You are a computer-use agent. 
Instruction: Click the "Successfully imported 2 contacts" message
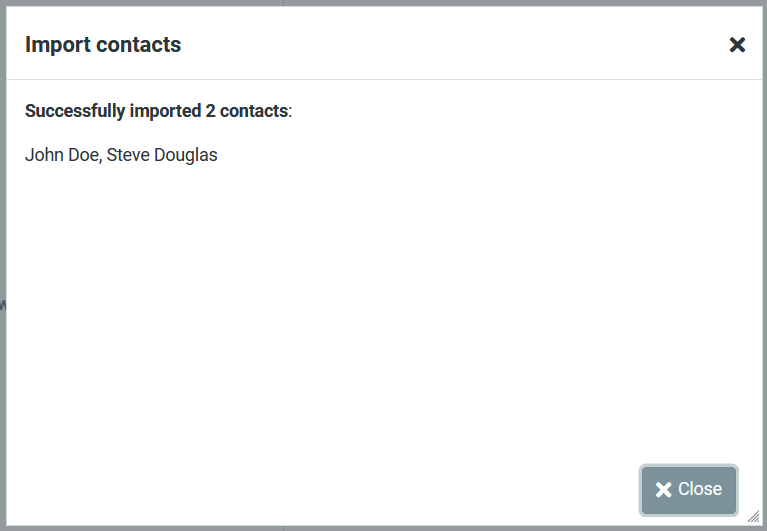point(157,111)
